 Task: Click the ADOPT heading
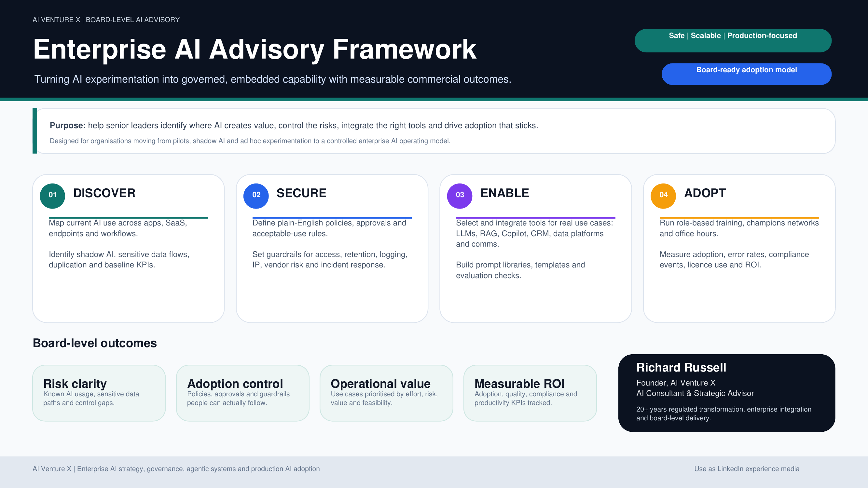pyautogui.click(x=705, y=193)
